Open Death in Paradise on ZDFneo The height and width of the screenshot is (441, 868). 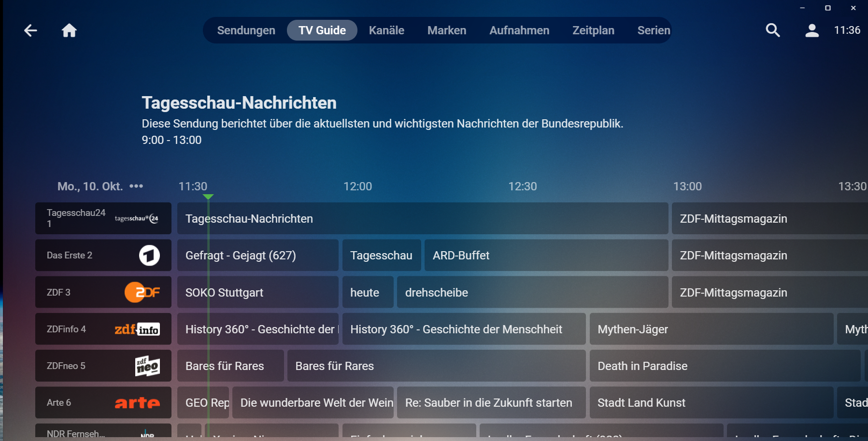coord(725,366)
